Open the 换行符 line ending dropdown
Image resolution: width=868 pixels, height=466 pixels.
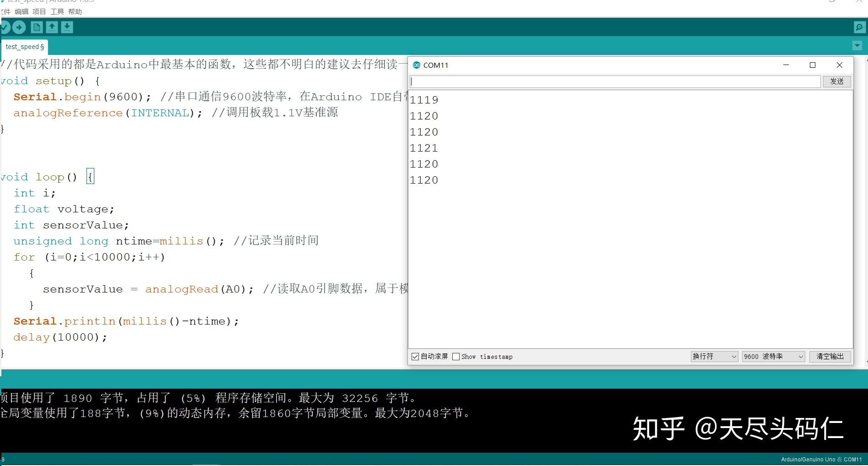714,357
